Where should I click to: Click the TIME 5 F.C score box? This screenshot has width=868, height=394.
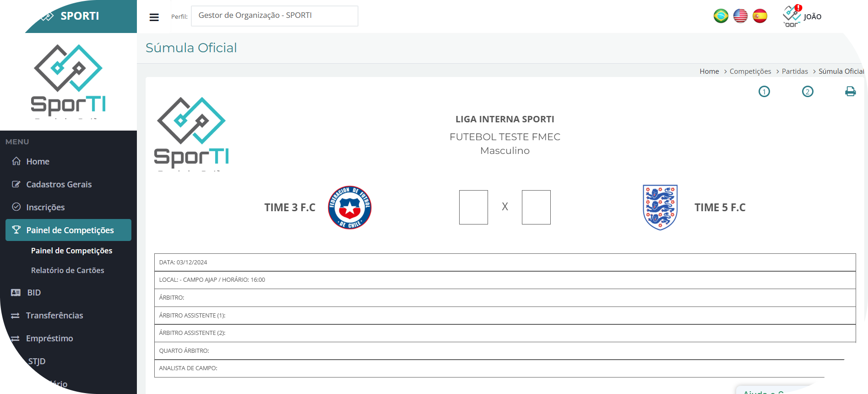pos(536,207)
